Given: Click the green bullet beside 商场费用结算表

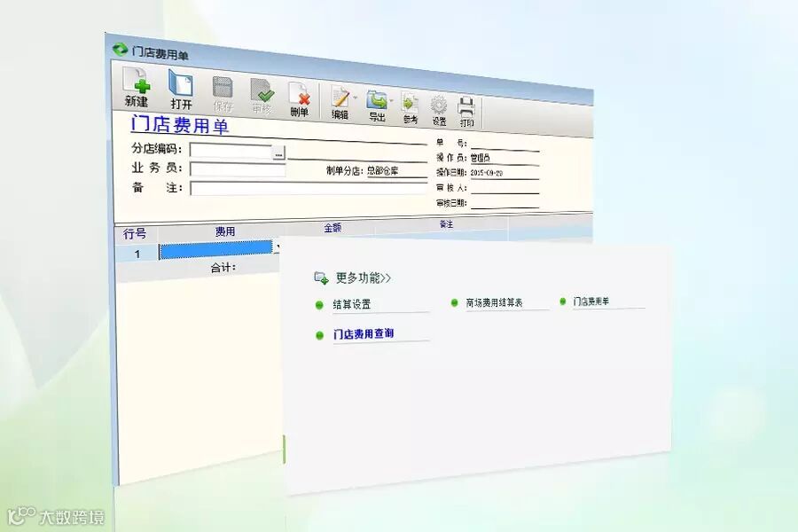Looking at the screenshot, I should (455, 303).
